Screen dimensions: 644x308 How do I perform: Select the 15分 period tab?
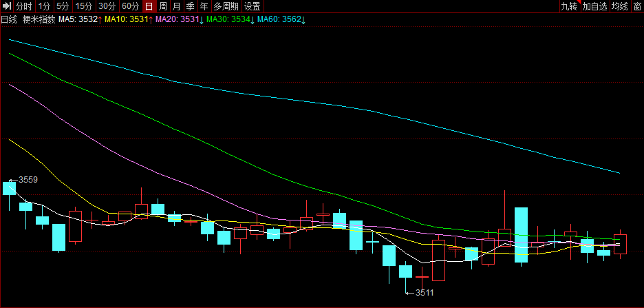[x=84, y=6]
